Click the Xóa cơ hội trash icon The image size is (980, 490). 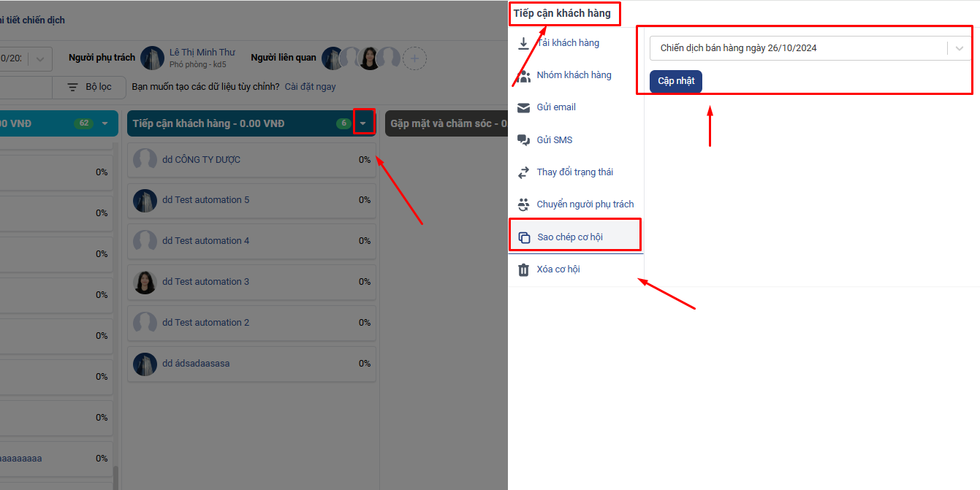[523, 269]
